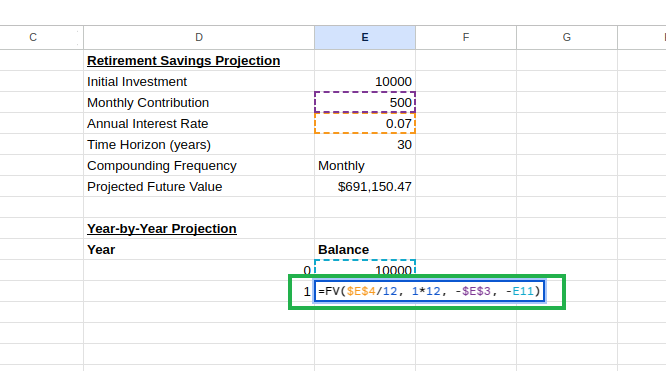
Task: Select the Time Horizon value 30
Action: pyautogui.click(x=365, y=144)
